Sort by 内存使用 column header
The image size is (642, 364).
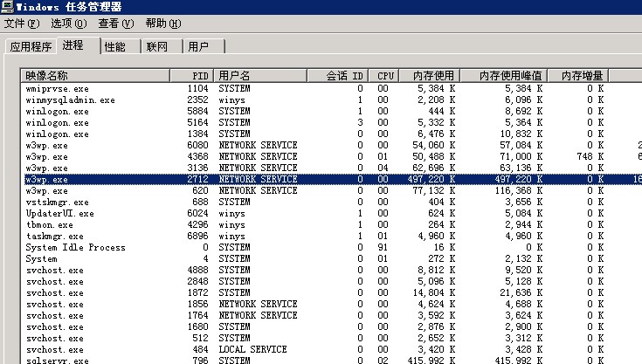430,76
